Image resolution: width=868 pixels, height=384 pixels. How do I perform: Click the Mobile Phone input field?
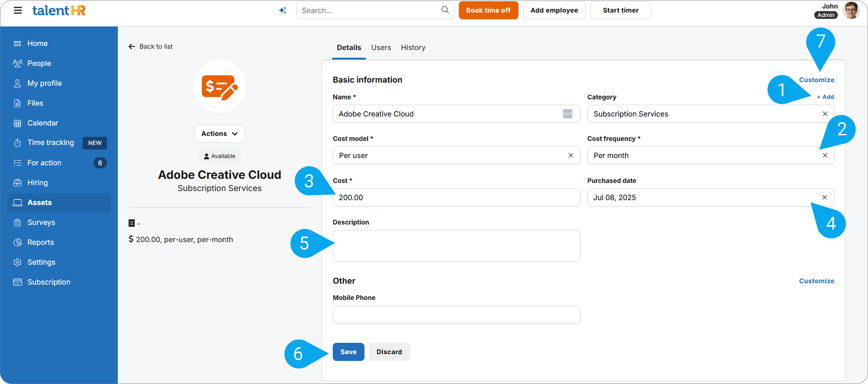pos(456,315)
